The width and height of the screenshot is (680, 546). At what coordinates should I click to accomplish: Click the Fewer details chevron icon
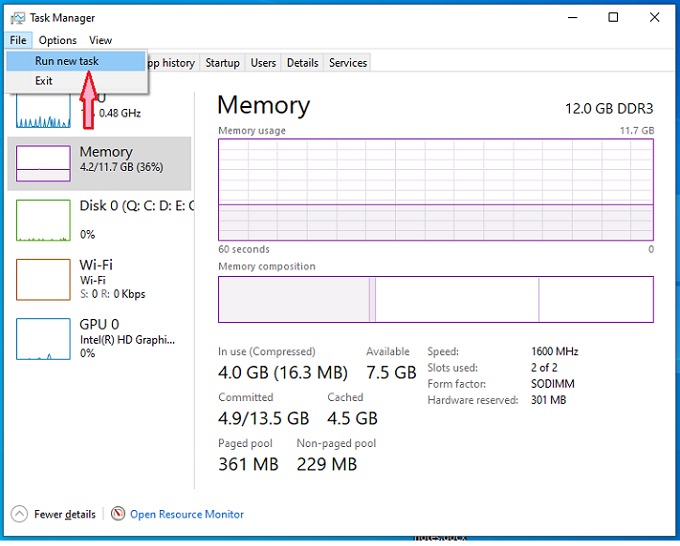tap(19, 514)
